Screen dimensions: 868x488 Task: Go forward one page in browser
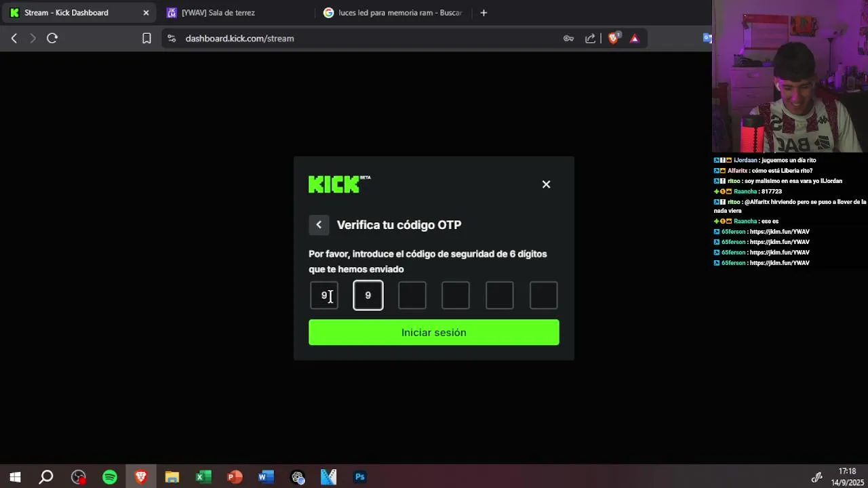(x=33, y=39)
